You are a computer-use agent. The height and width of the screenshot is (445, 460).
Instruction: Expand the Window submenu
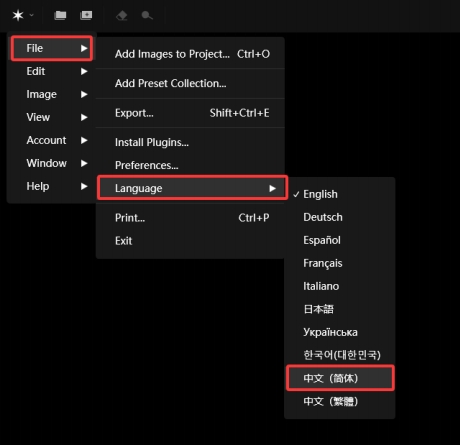52,163
